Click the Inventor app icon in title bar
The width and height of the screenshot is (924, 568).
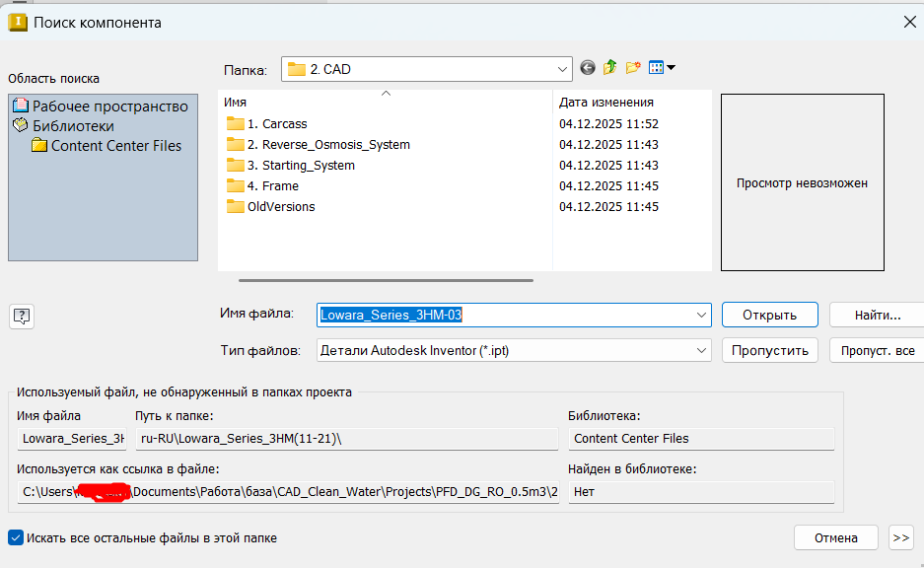pos(18,23)
